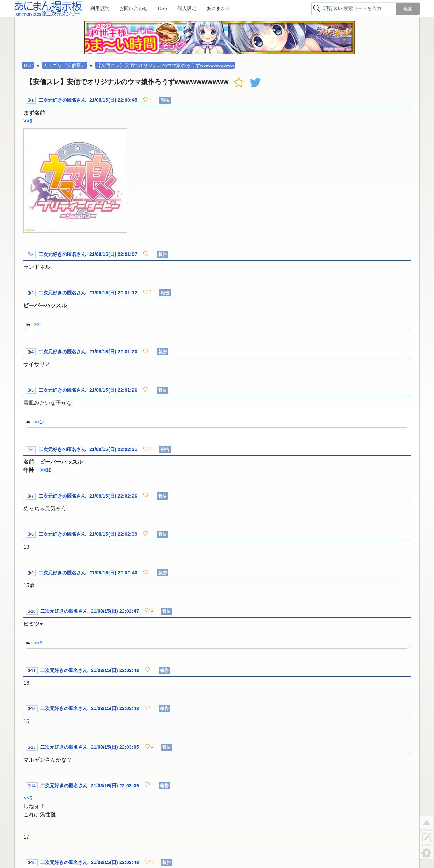
Task: Jump to top with the up-arrow button
Action: pos(427,822)
